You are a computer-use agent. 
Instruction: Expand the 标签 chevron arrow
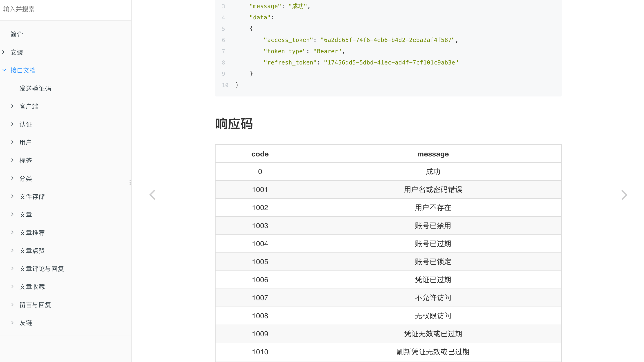coord(12,160)
